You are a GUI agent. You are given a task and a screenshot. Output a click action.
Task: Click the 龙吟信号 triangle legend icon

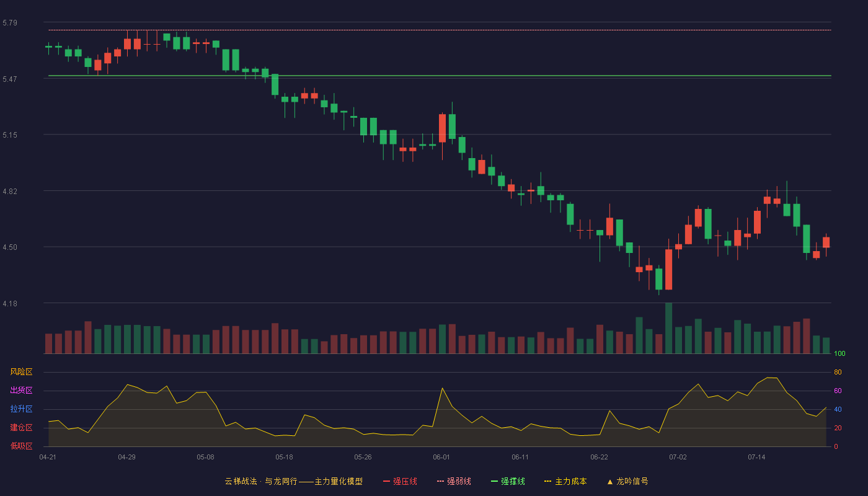click(610, 481)
